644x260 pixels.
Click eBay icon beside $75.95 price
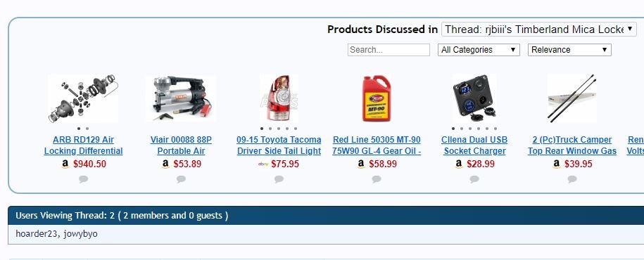point(263,164)
